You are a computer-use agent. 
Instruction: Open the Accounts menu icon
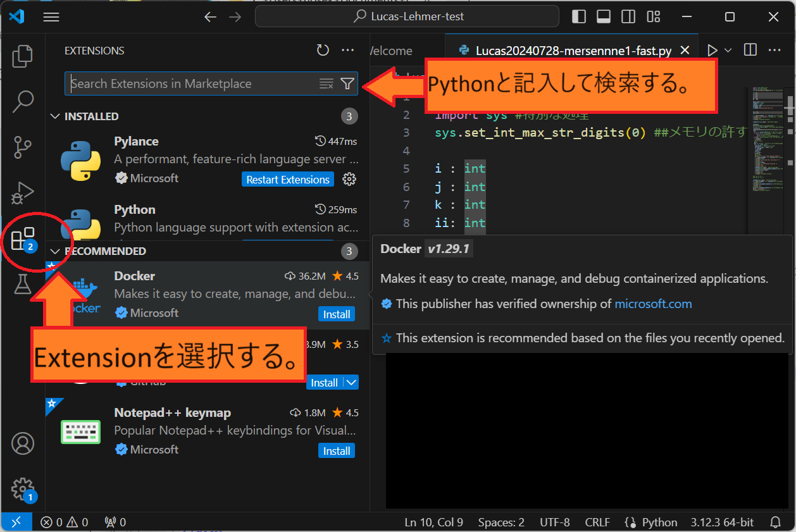pos(23,443)
